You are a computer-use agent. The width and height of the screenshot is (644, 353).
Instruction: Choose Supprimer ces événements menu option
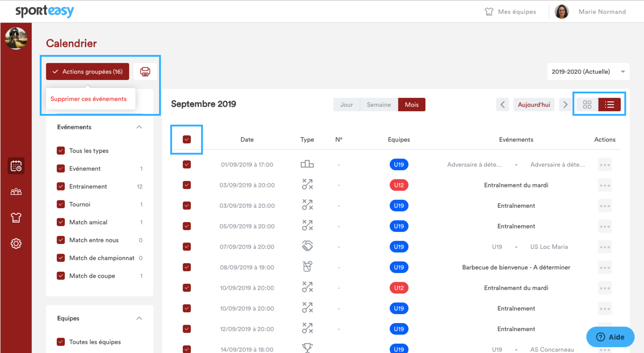(x=88, y=99)
